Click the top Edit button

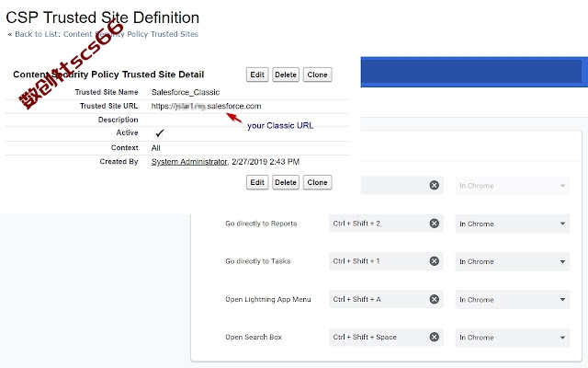click(x=257, y=75)
